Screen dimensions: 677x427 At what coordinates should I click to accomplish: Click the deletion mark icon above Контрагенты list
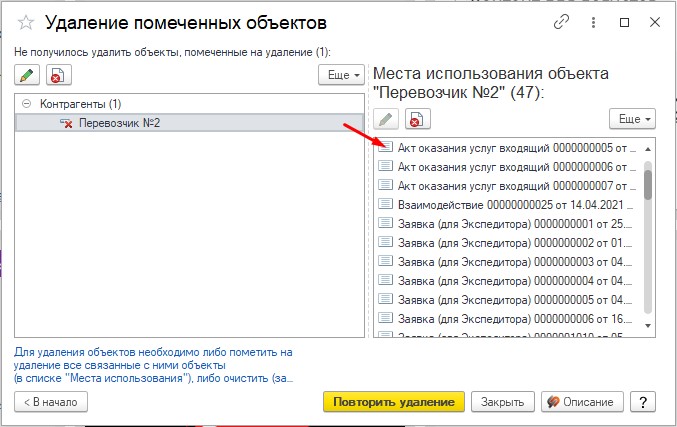tap(59, 75)
